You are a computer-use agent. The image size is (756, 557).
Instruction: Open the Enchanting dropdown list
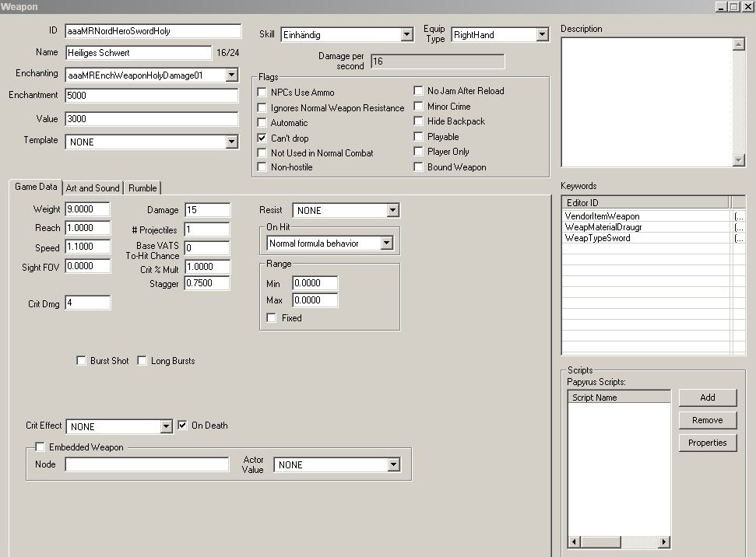[x=231, y=75]
